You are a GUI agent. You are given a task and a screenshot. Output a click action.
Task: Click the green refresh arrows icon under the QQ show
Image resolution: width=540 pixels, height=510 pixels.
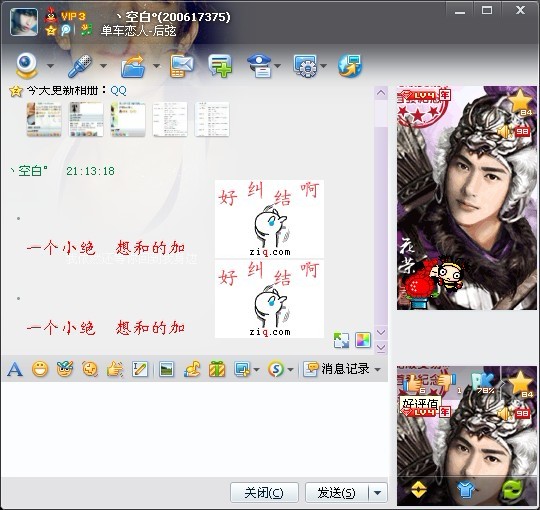tap(512, 490)
